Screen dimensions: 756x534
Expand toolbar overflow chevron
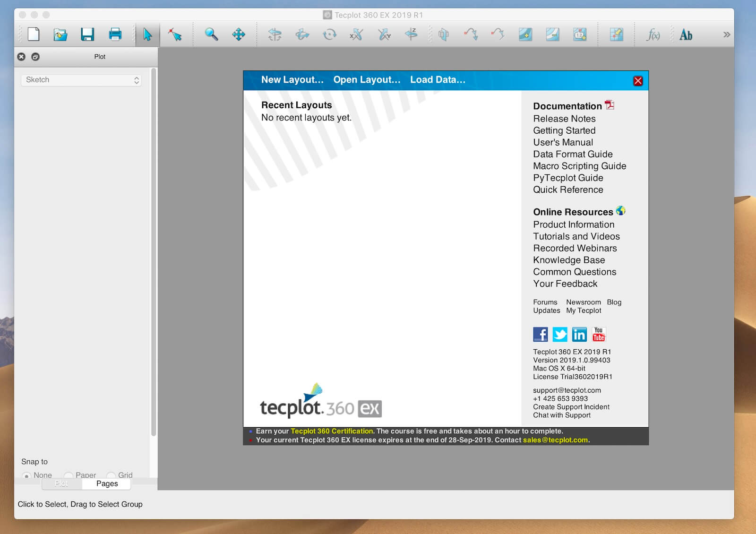point(727,34)
